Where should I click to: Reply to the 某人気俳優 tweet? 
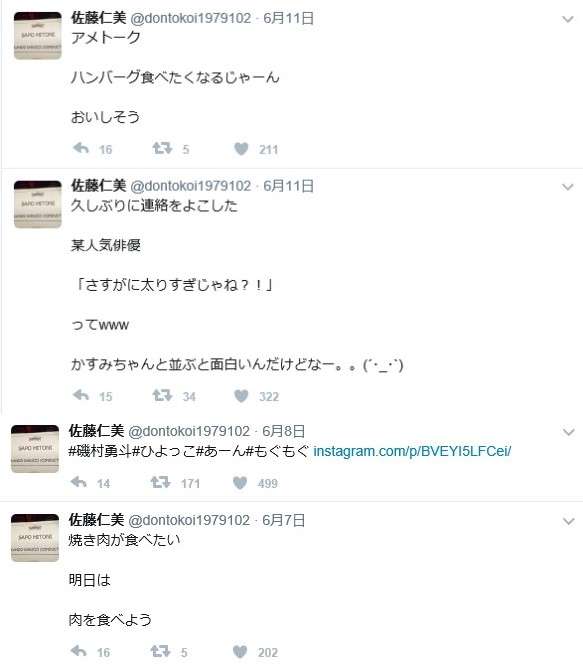pos(81,396)
